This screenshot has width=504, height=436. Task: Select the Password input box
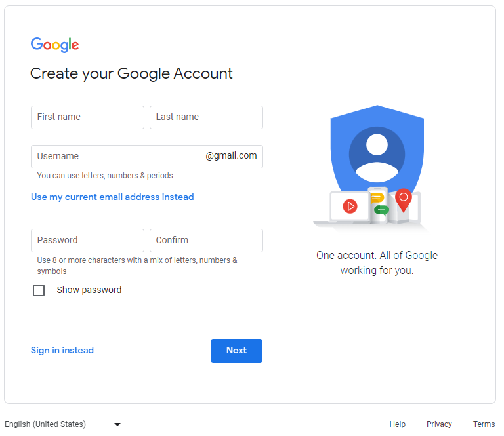pos(87,241)
